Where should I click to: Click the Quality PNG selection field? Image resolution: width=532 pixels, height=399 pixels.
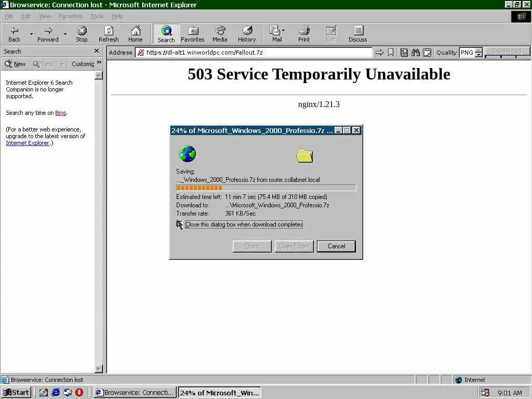point(467,52)
